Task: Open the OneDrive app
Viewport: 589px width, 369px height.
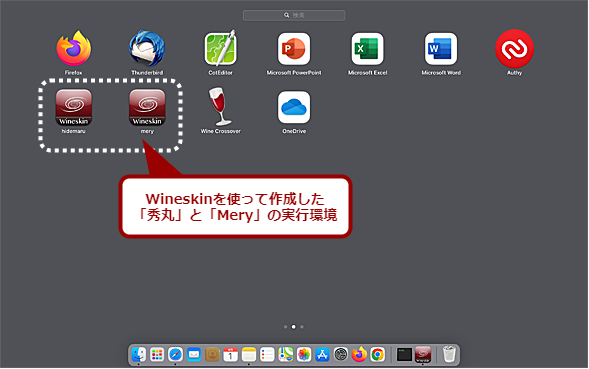Action: (294, 107)
